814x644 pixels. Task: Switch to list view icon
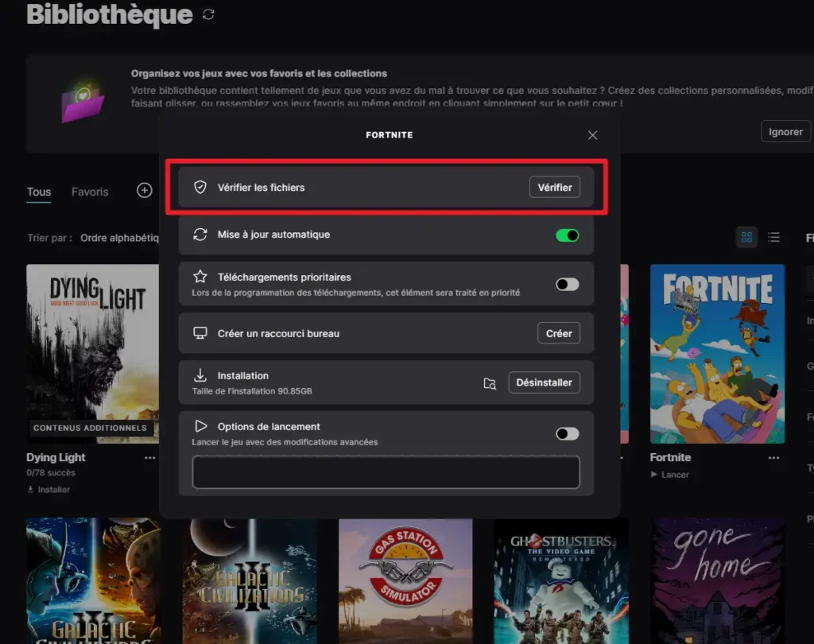pyautogui.click(x=772, y=236)
